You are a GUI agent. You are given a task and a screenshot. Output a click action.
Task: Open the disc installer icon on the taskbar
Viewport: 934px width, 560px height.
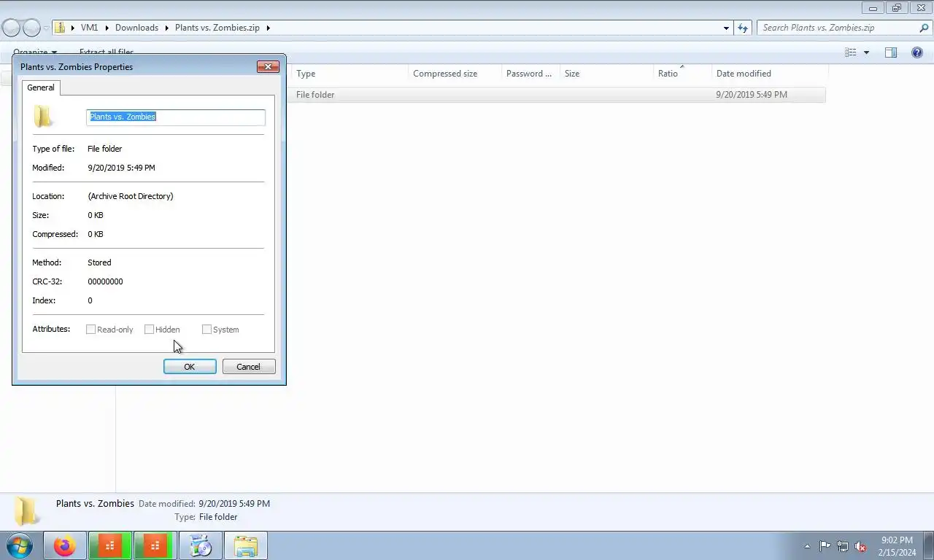[x=201, y=545]
